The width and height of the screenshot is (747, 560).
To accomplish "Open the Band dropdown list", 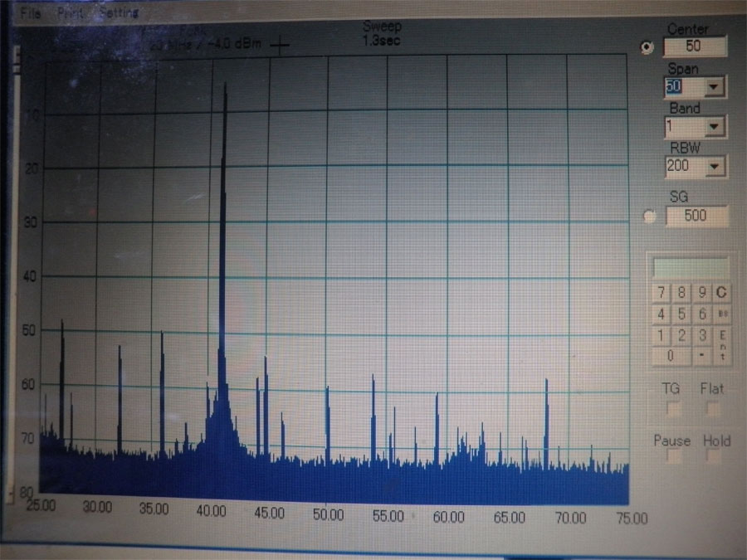I will pyautogui.click(x=715, y=127).
